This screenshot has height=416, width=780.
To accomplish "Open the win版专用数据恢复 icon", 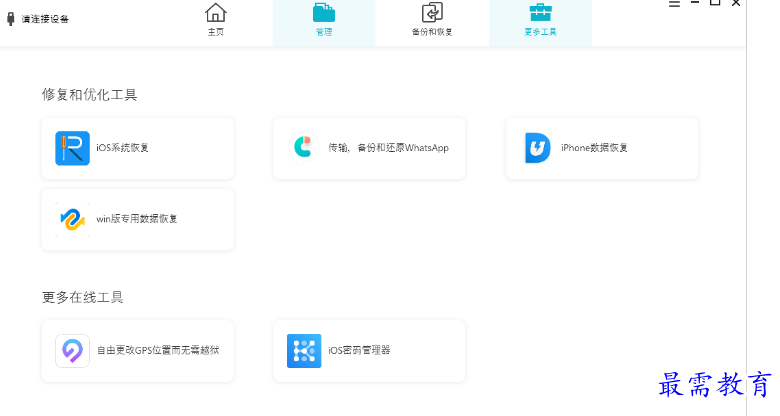I will tap(72, 218).
